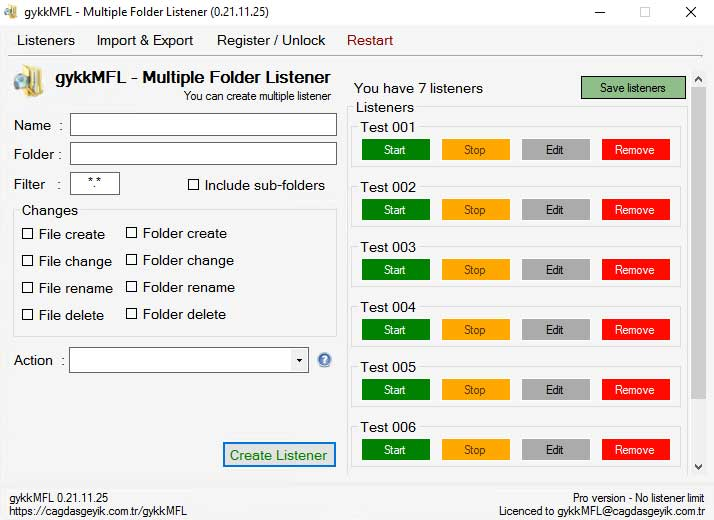
Task: Open the Register / Unlock menu
Action: point(271,40)
